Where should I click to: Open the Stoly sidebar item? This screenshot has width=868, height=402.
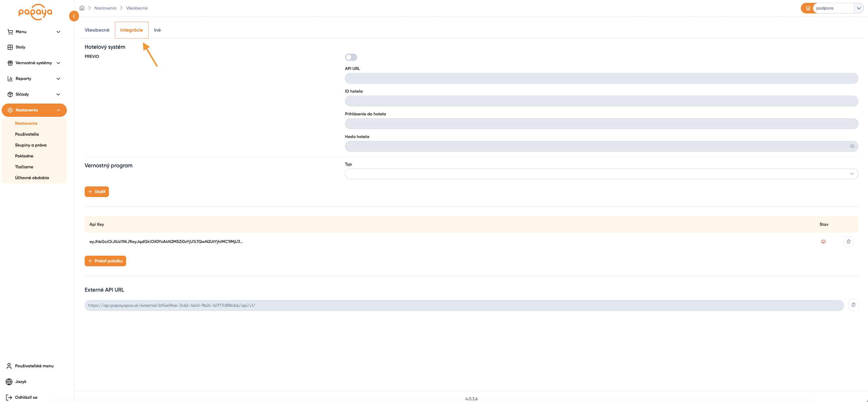click(x=20, y=47)
